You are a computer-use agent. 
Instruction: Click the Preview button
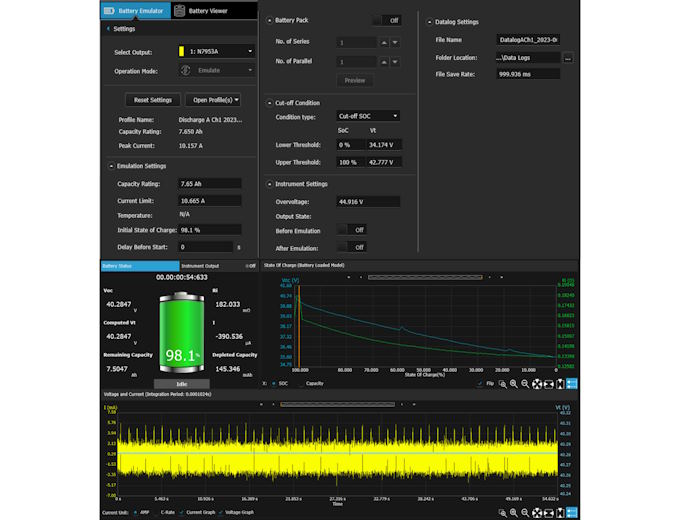tap(355, 81)
